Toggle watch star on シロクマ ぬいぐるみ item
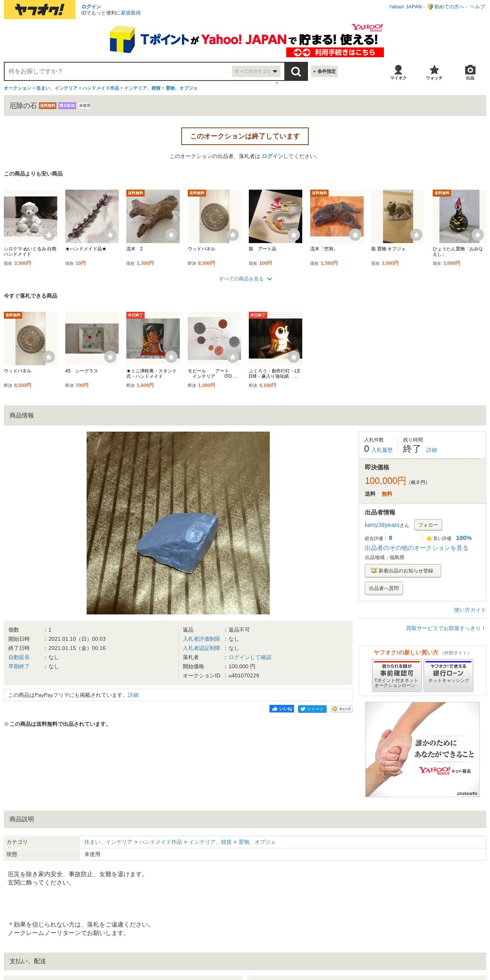This screenshot has height=980, width=490. 49,235
